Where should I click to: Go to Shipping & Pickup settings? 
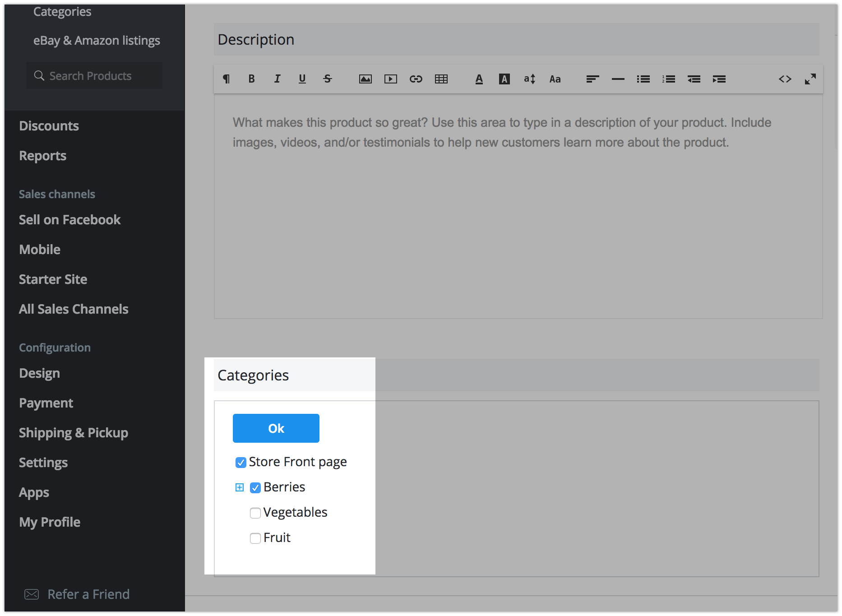(x=74, y=433)
